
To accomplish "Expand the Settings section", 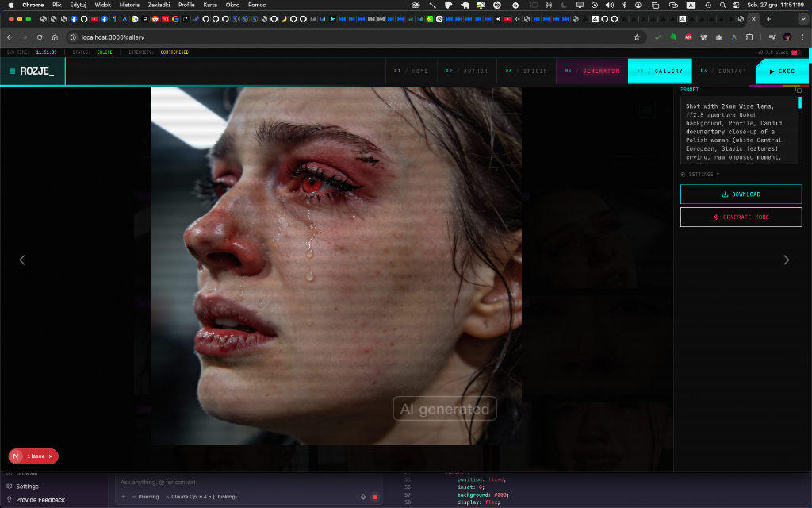I will coord(700,175).
